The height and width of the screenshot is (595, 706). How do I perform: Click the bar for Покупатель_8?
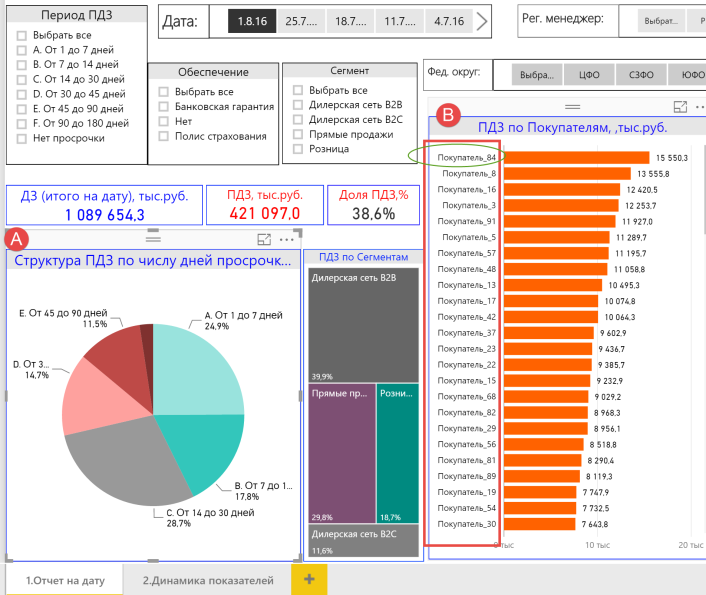coord(567,174)
